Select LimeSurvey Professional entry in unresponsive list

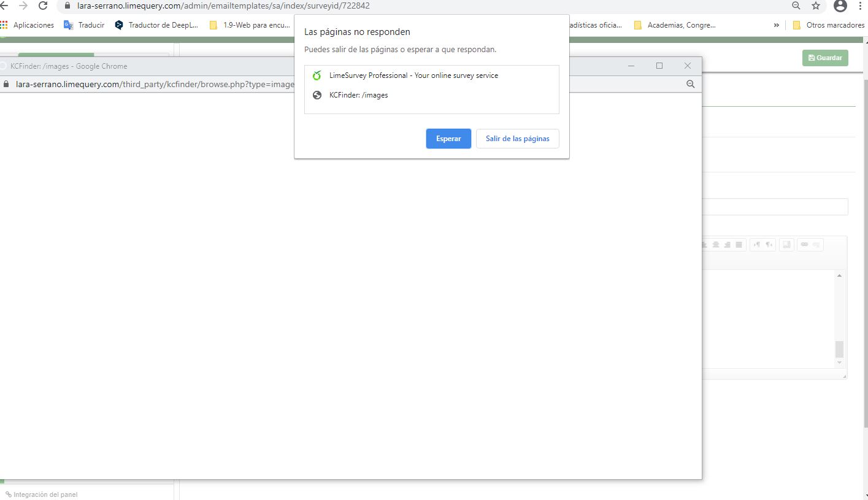[413, 75]
